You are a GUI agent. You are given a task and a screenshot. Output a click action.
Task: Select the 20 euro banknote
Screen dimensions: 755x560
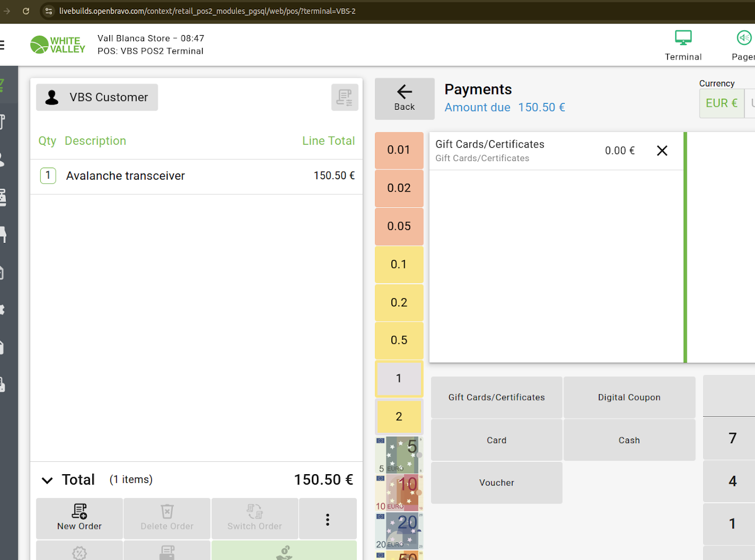click(x=399, y=531)
